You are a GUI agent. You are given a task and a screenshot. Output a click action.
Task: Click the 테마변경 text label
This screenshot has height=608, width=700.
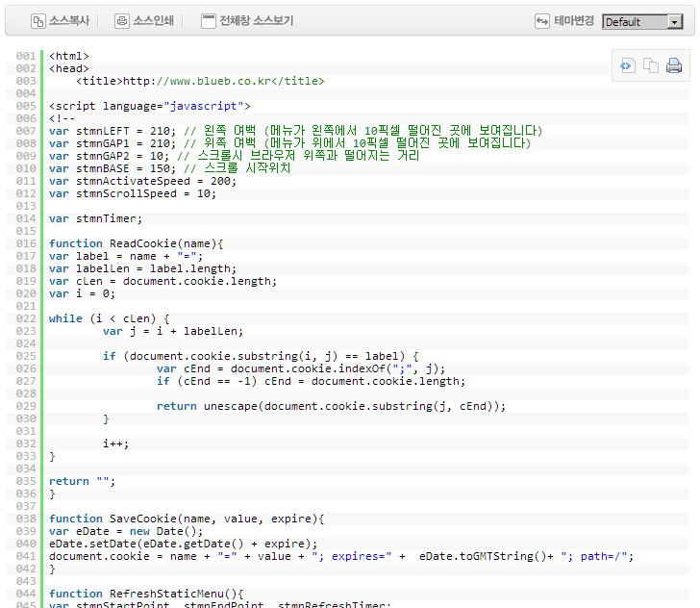[x=574, y=21]
